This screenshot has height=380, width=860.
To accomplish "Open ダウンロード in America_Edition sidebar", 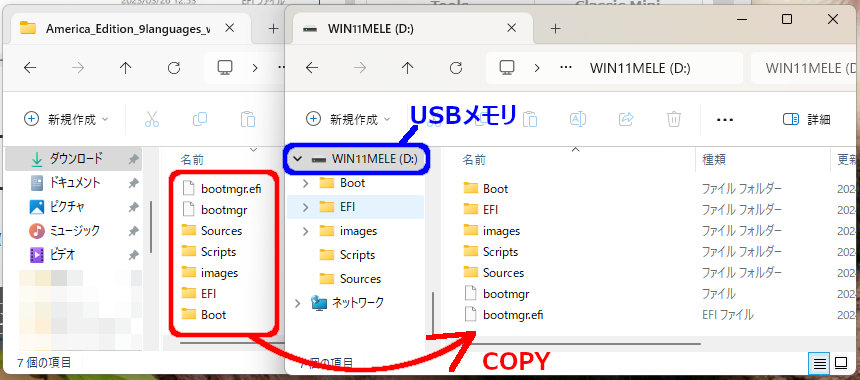I will click(x=76, y=159).
